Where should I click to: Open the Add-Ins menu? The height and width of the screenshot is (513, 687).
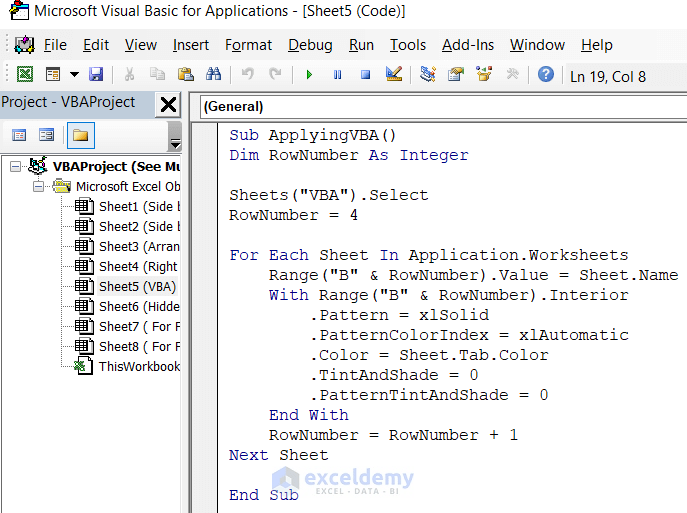click(x=468, y=45)
